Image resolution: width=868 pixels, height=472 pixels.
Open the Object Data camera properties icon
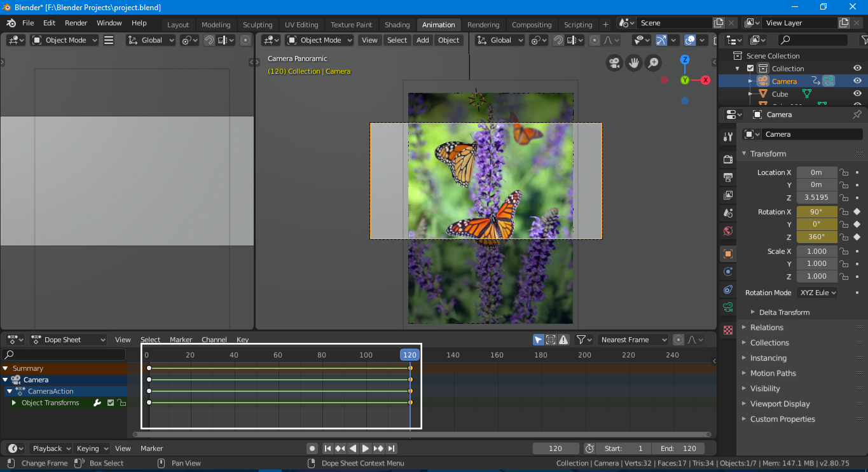pos(728,307)
